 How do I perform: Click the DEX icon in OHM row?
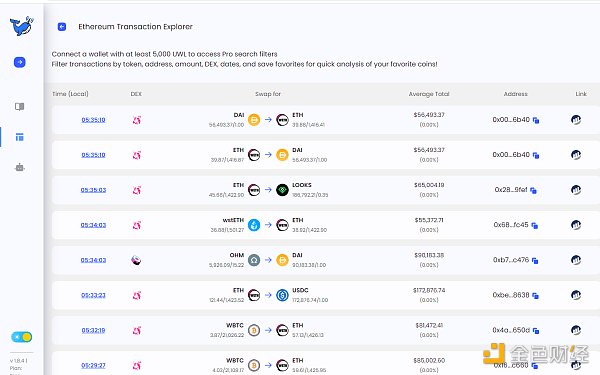[136, 260]
